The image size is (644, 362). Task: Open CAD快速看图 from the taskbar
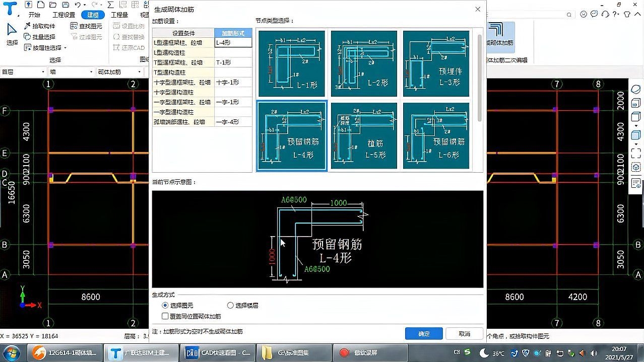pos(218,352)
